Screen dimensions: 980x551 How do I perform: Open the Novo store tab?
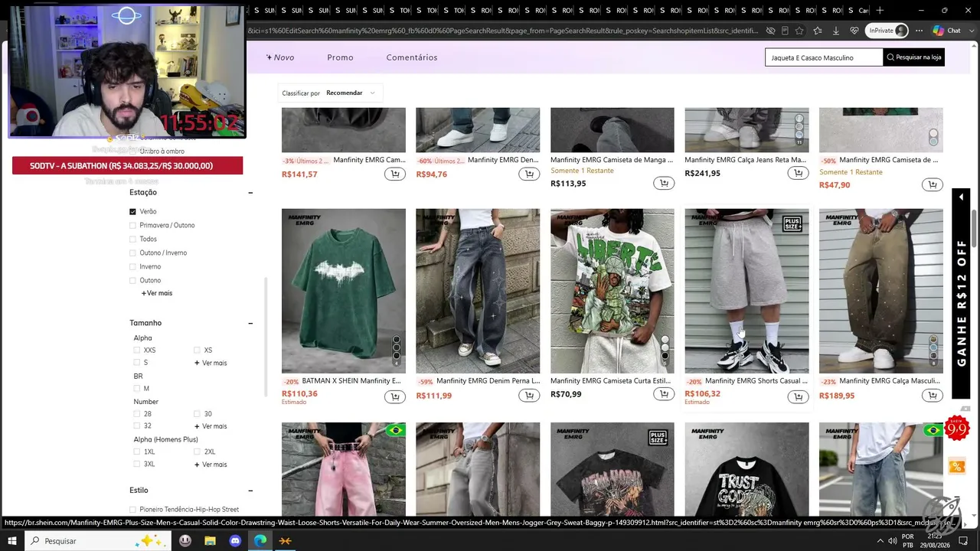tap(280, 57)
